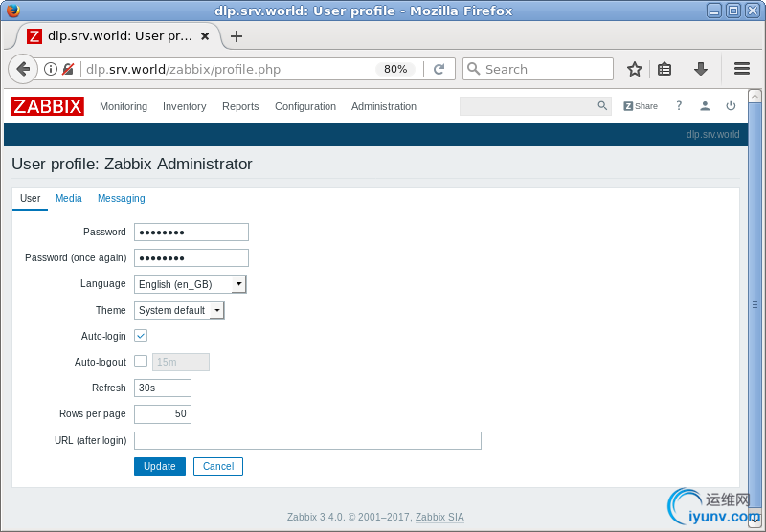Click dlp.srv.world text in blue bar
This screenshot has width=766, height=532.
pos(712,134)
